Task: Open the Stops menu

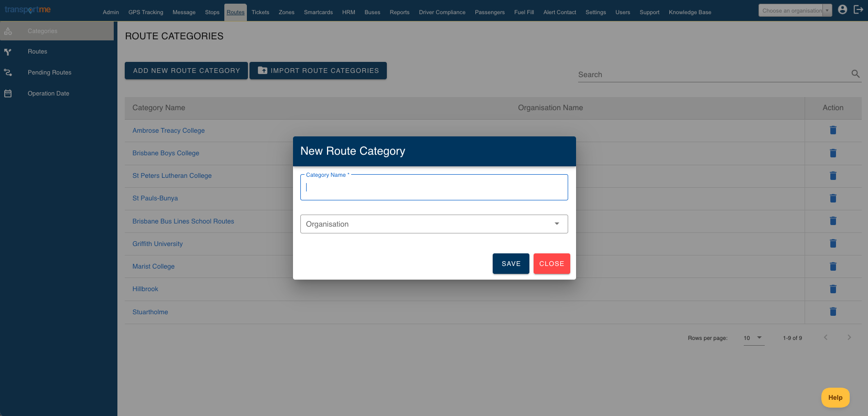Action: coord(212,12)
